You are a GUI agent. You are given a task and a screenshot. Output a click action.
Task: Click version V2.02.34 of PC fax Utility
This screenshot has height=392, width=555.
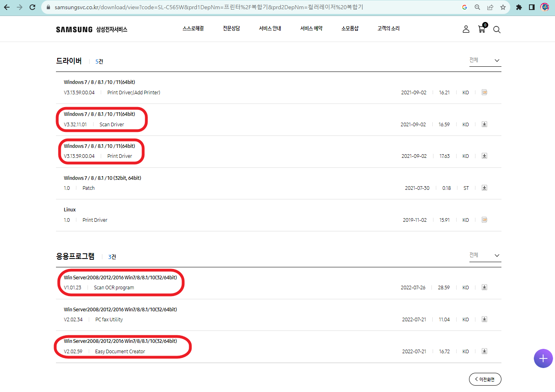click(x=73, y=319)
